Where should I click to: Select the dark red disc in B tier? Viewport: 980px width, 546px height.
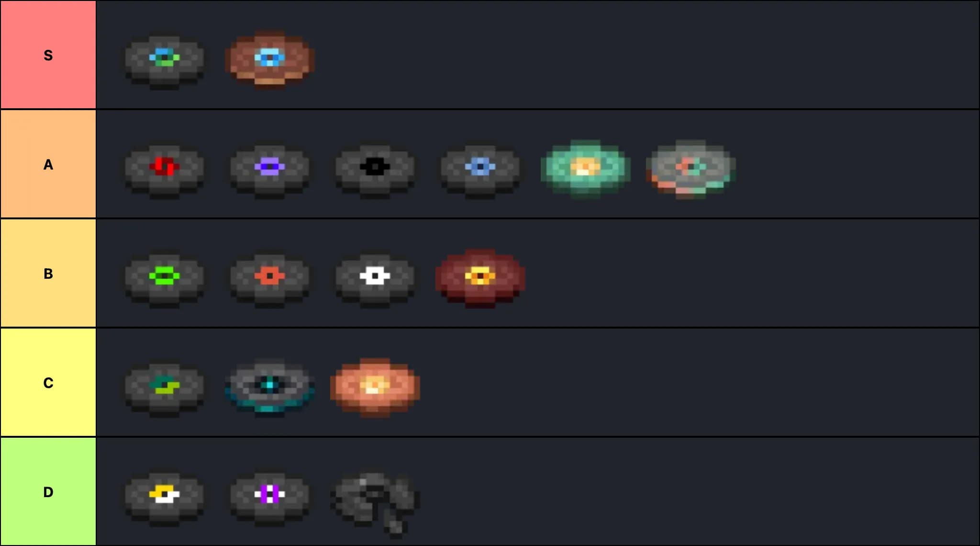pyautogui.click(x=480, y=278)
